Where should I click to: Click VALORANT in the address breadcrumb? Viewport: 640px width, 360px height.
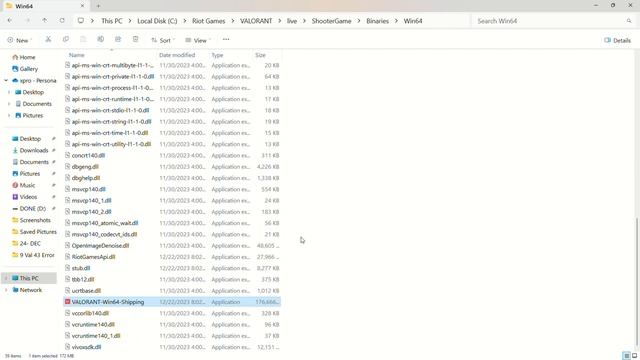[256, 21]
